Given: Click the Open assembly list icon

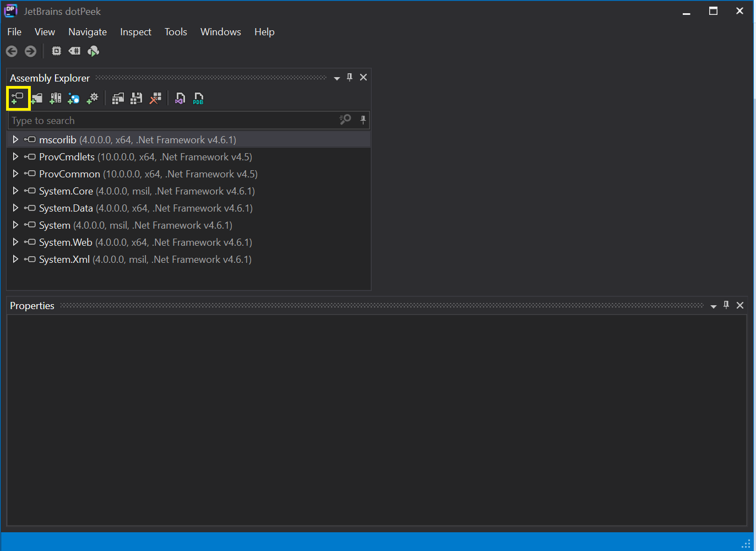Looking at the screenshot, I should point(118,98).
